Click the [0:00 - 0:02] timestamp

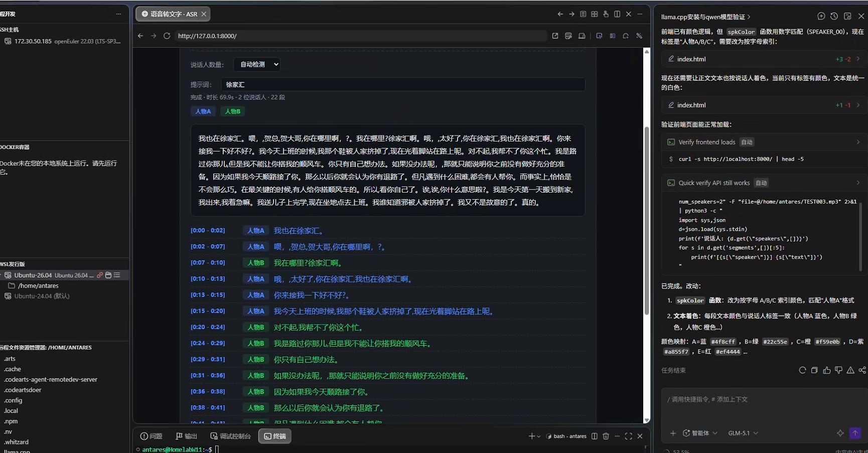click(208, 231)
